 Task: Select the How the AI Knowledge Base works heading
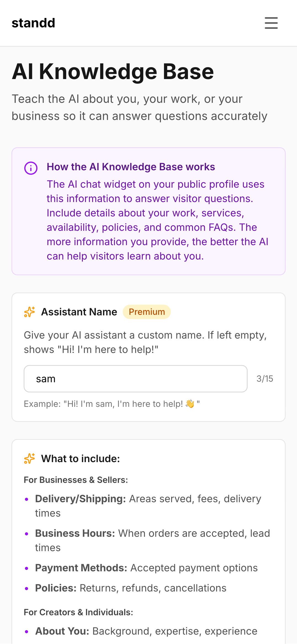click(131, 167)
